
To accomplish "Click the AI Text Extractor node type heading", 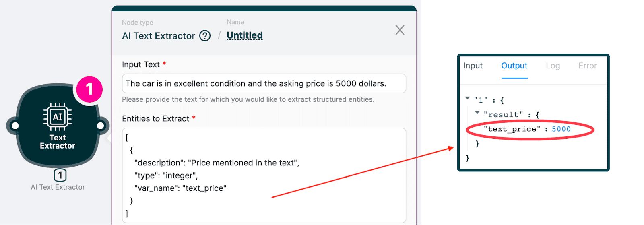I will [158, 36].
